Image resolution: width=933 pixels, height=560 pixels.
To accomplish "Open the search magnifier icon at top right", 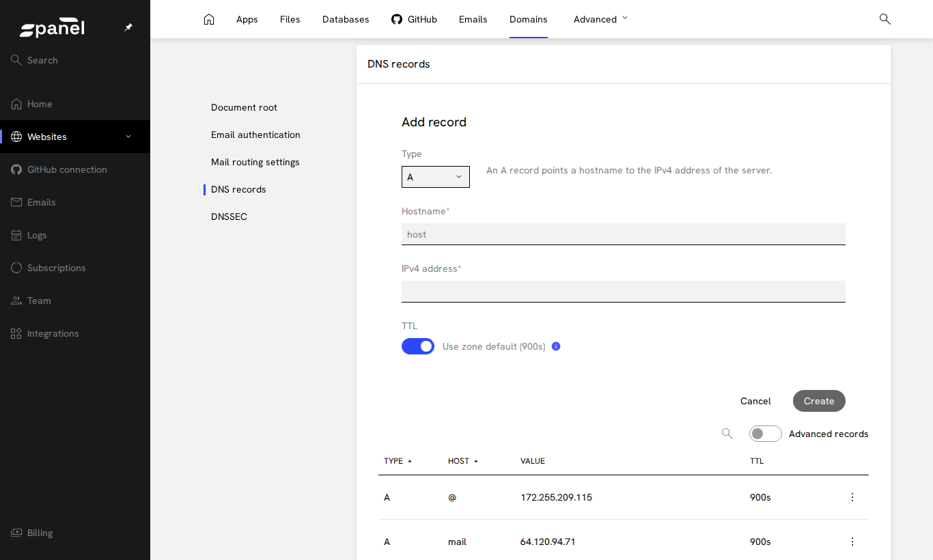I will 885,19.
